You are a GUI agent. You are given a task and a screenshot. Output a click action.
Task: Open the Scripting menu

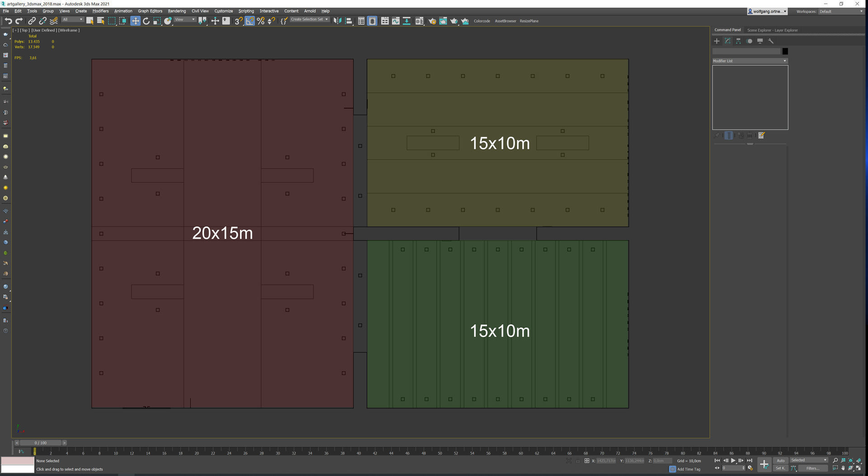click(x=246, y=11)
